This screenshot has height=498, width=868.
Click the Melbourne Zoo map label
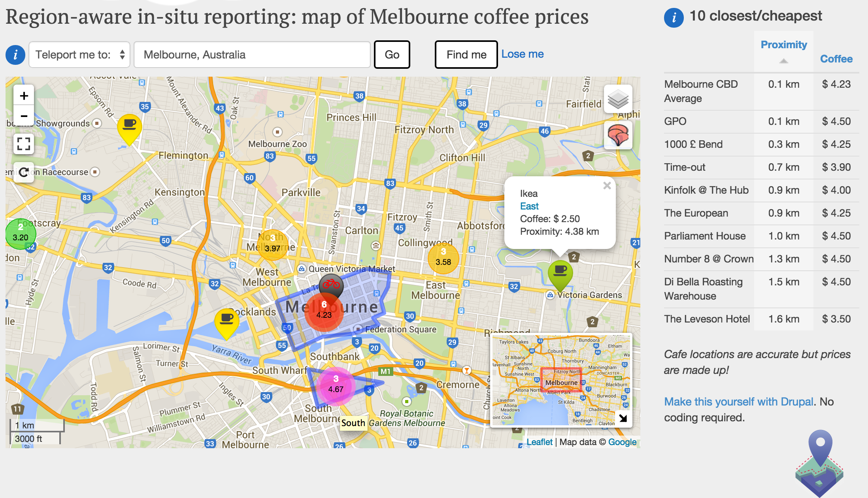click(x=277, y=144)
